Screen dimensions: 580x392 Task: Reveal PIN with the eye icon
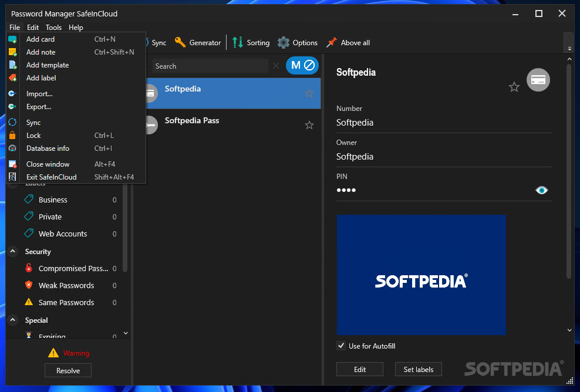click(541, 191)
